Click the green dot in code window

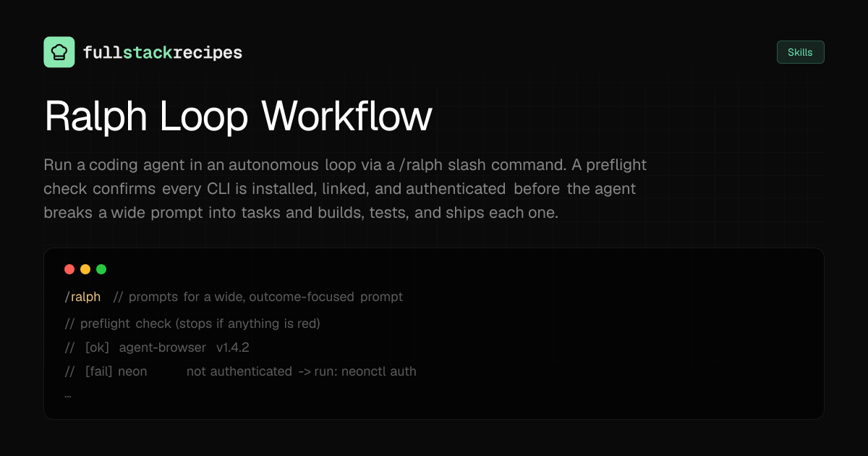pos(101,269)
